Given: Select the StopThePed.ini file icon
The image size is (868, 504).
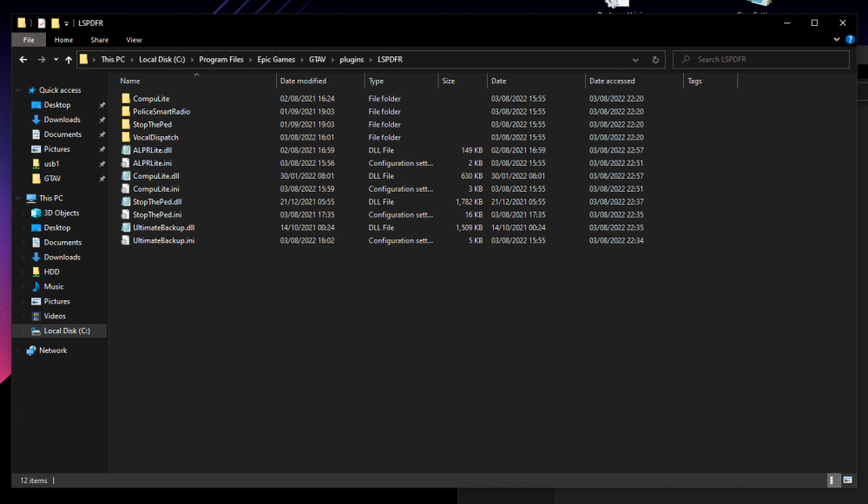Looking at the screenshot, I should coord(126,214).
